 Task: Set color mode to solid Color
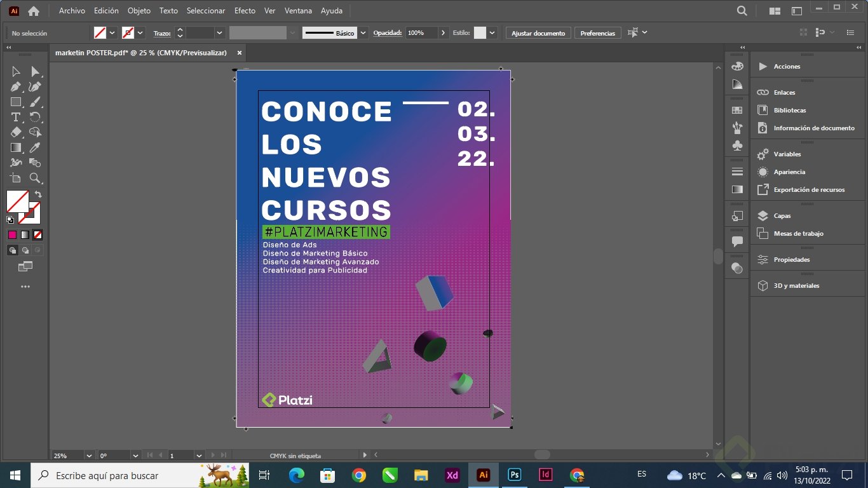(12, 235)
